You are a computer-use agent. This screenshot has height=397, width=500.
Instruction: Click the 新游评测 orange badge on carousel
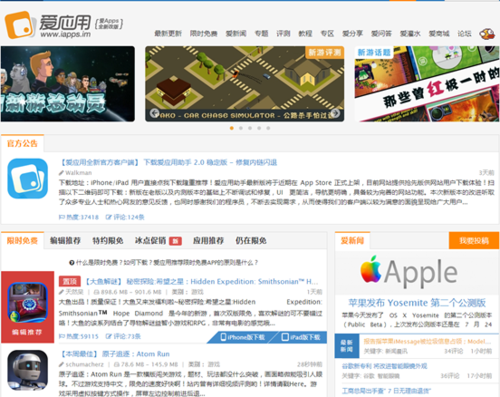tap(325, 52)
